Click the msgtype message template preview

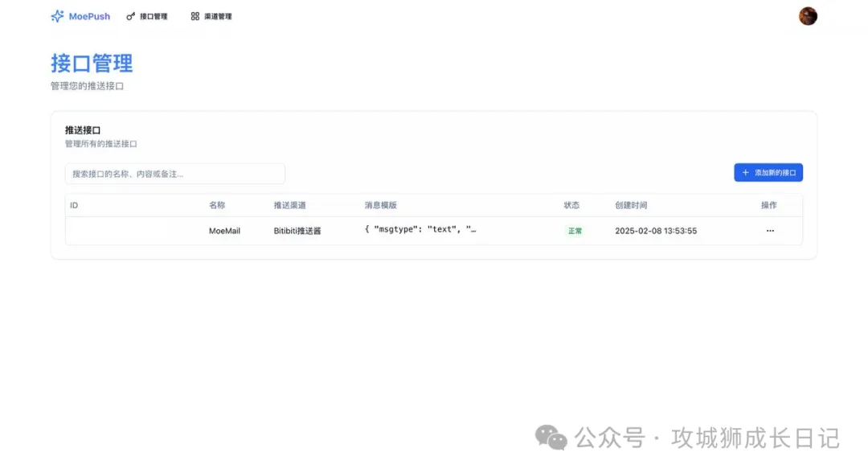420,230
